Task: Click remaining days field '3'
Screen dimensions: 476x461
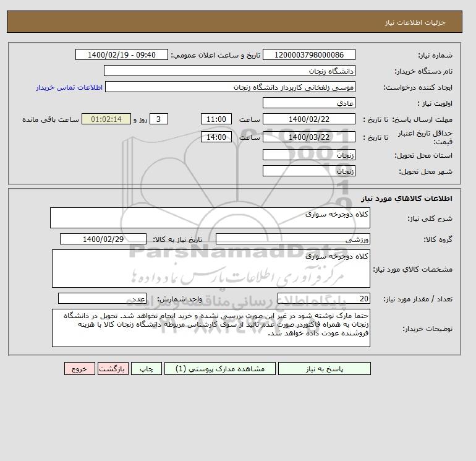Action: click(158, 119)
